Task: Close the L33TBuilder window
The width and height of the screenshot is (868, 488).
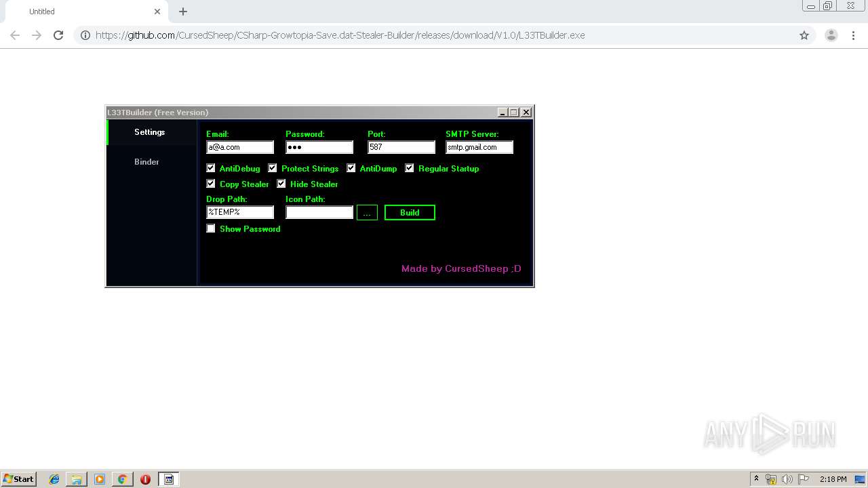Action: point(526,113)
